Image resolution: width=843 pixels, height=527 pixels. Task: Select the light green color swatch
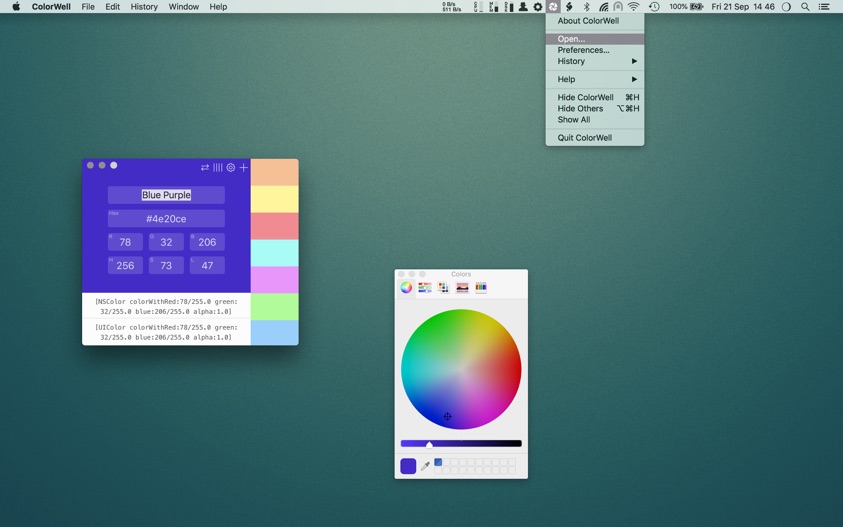point(275,307)
